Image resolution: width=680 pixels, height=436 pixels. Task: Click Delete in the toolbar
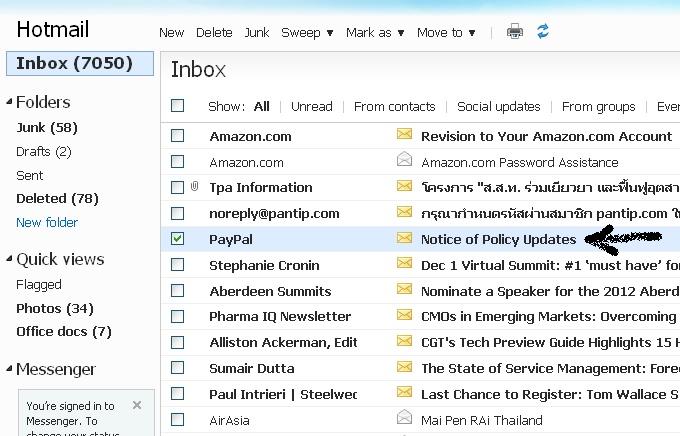[214, 33]
